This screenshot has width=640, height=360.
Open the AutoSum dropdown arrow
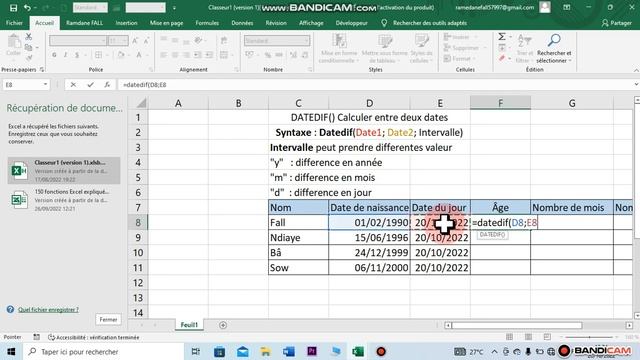click(510, 37)
